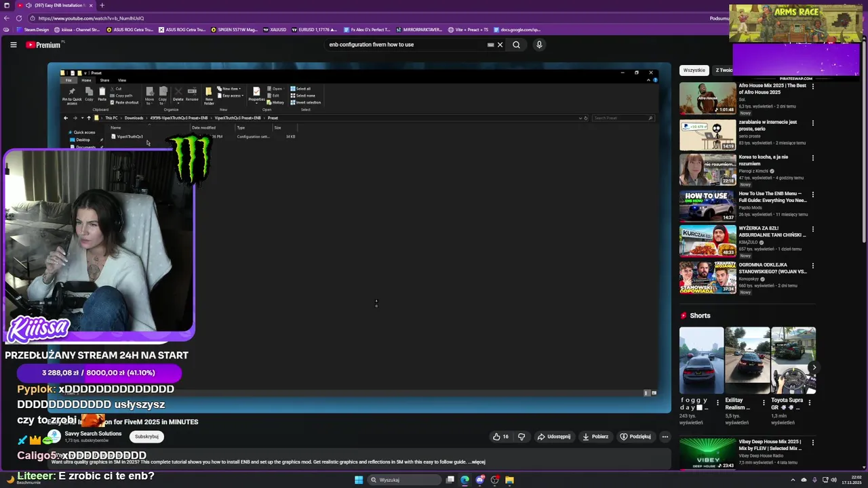Image resolution: width=868 pixels, height=488 pixels.
Task: Open the Steam.Design bookmark
Action: coord(32,30)
